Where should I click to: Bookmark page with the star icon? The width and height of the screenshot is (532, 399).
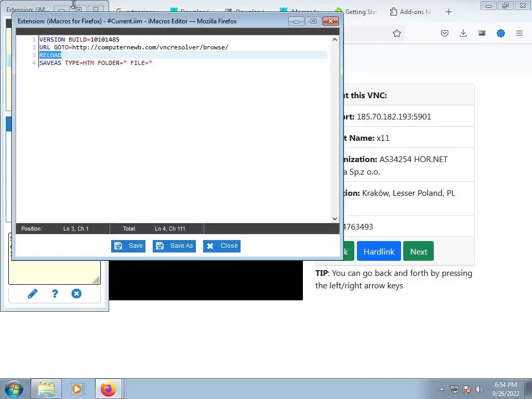(396, 33)
